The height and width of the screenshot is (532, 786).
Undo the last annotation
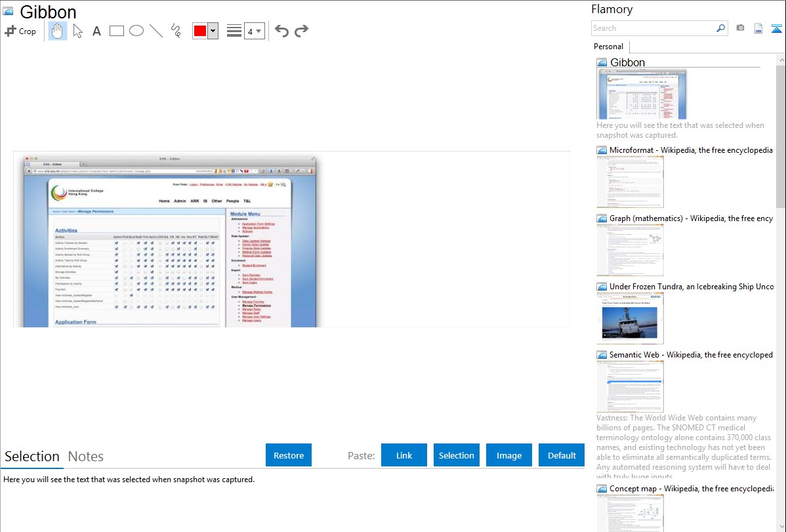click(x=281, y=31)
